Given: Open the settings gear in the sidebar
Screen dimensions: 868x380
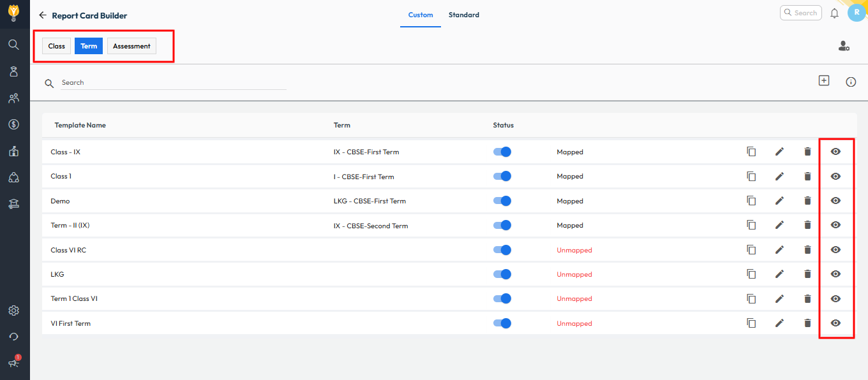Looking at the screenshot, I should 13,311.
